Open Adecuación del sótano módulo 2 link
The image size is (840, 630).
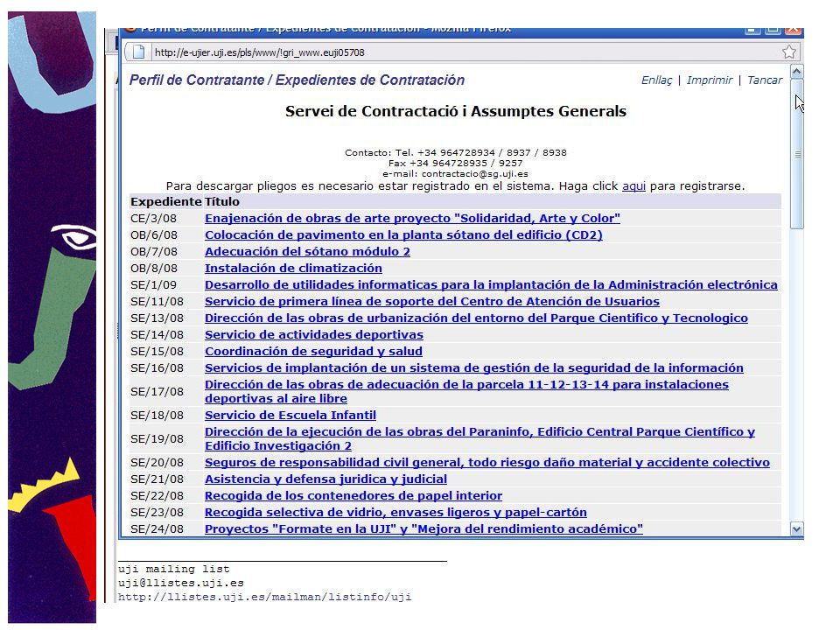[x=307, y=252]
